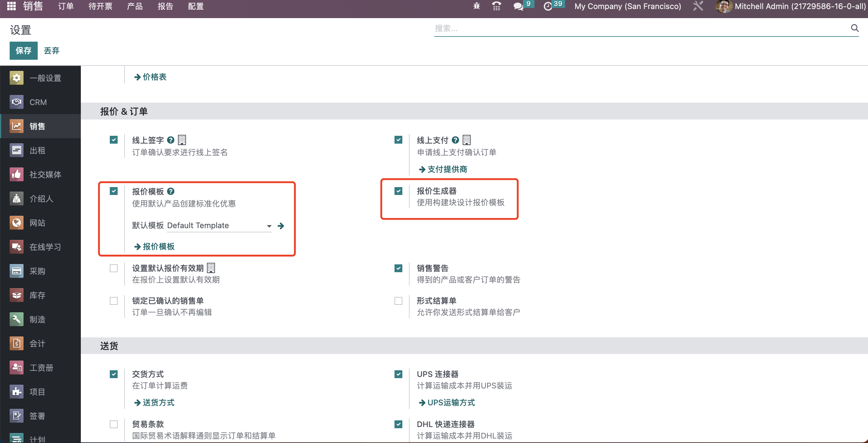
Task: Open the 报告 menu
Action: click(166, 6)
